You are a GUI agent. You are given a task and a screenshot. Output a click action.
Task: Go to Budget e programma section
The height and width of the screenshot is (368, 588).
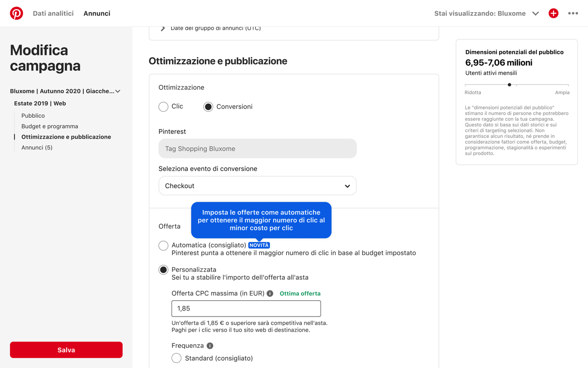point(49,126)
